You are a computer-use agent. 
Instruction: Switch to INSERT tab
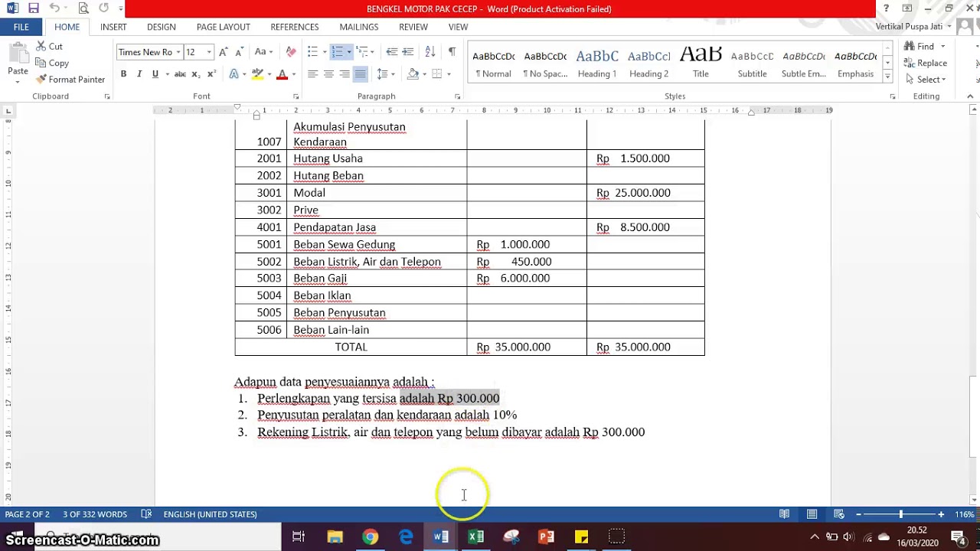coord(113,27)
